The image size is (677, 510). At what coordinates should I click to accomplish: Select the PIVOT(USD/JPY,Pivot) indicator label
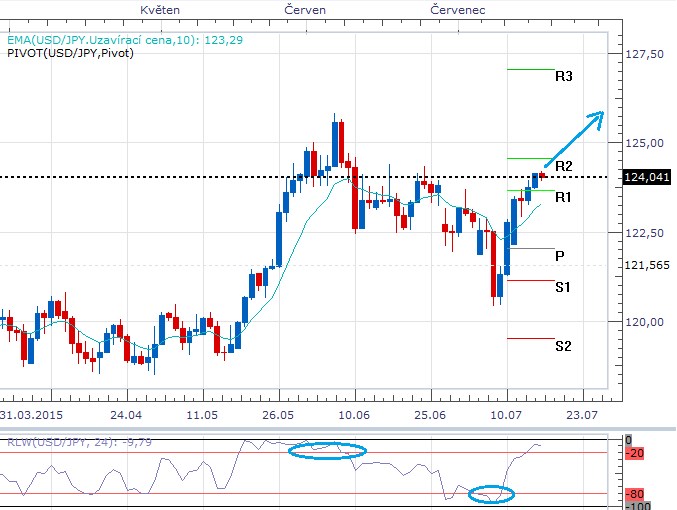70,53
